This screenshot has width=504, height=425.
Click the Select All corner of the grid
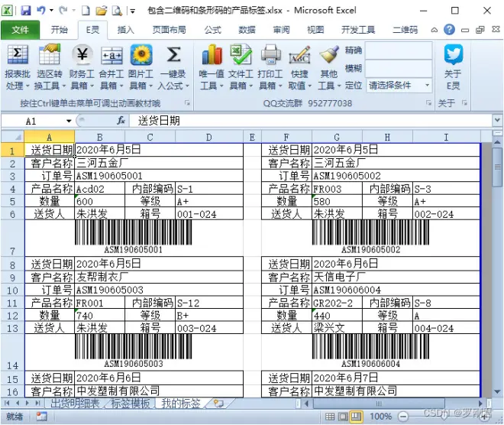click(12, 137)
